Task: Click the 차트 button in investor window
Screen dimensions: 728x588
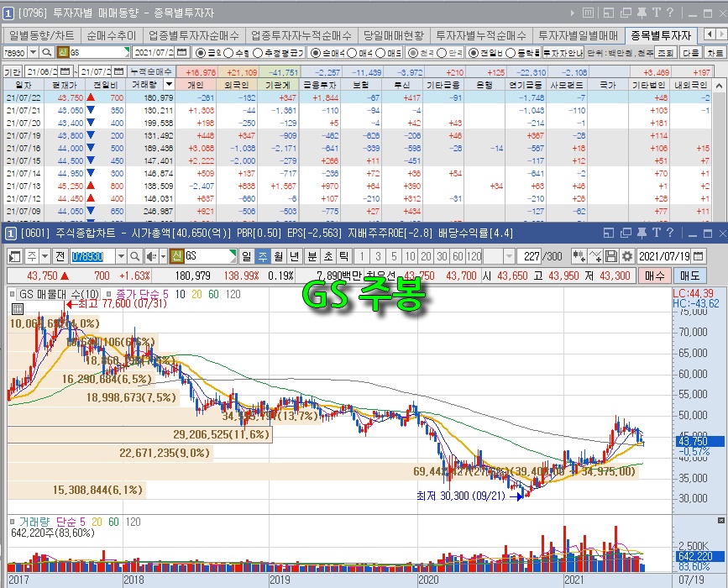Action: 715,52
